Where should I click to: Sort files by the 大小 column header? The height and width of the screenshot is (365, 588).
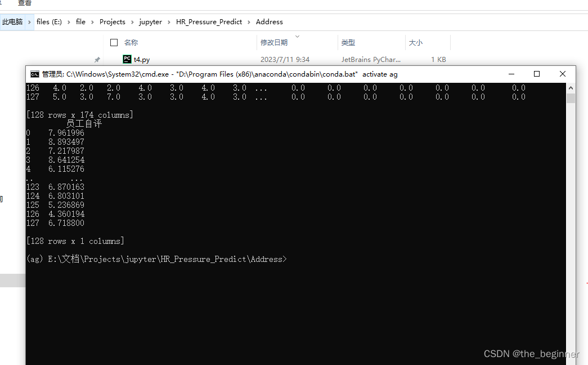tap(415, 42)
